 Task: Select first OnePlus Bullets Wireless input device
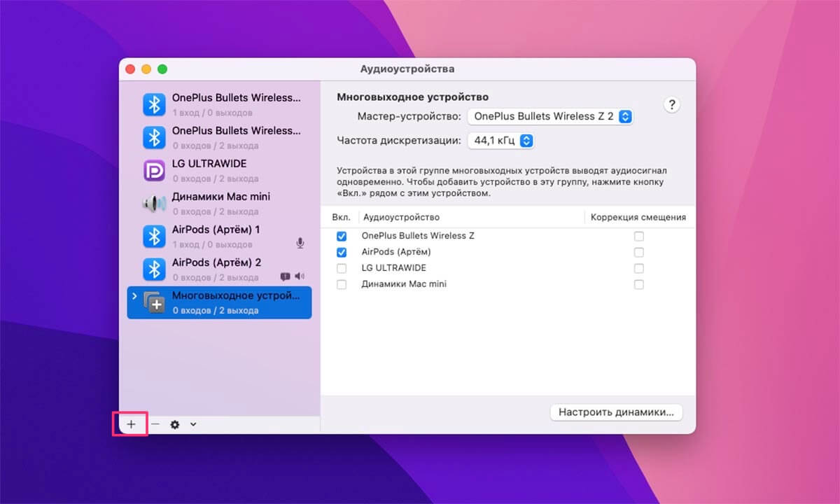(217, 104)
